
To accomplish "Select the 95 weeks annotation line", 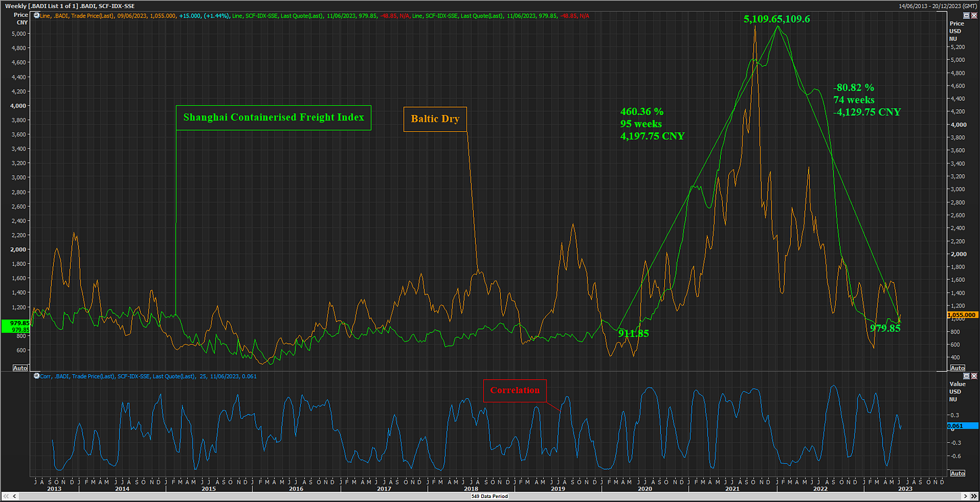I will point(640,124).
